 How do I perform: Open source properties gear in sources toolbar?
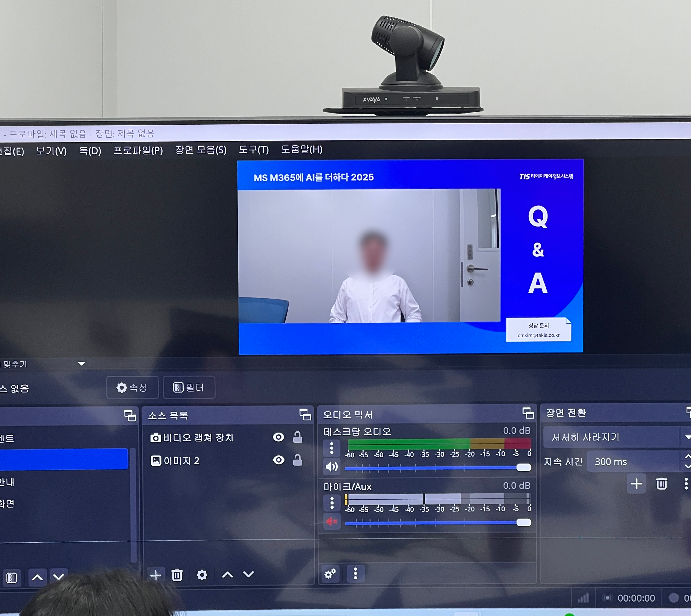coord(202,575)
